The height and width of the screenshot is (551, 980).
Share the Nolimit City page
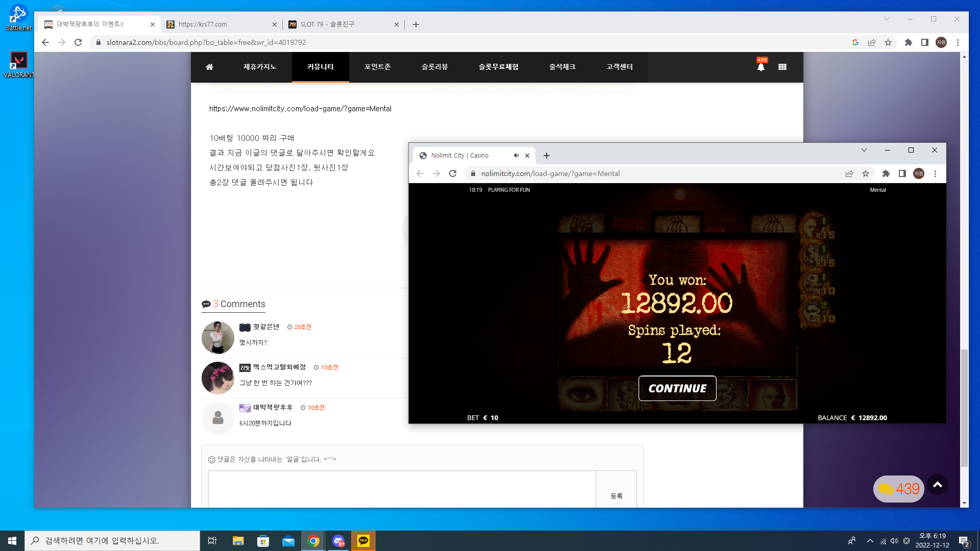point(849,173)
